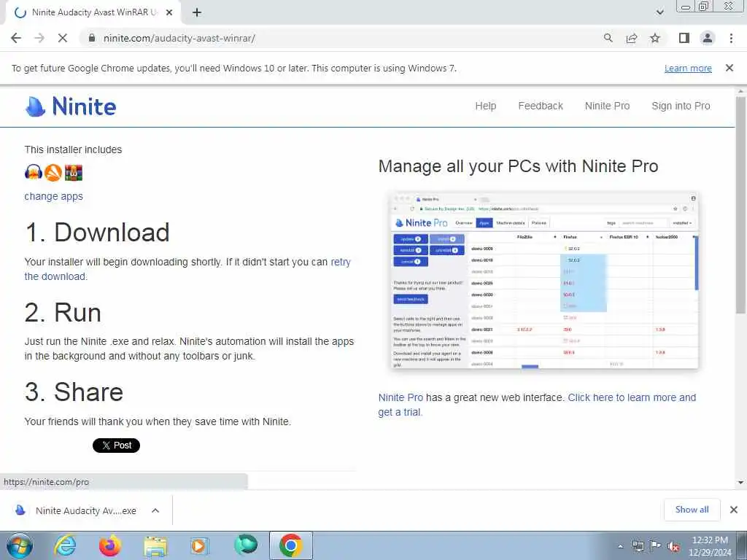Open the Action Center flag icon
The width and height of the screenshot is (747, 560).
pos(656,546)
